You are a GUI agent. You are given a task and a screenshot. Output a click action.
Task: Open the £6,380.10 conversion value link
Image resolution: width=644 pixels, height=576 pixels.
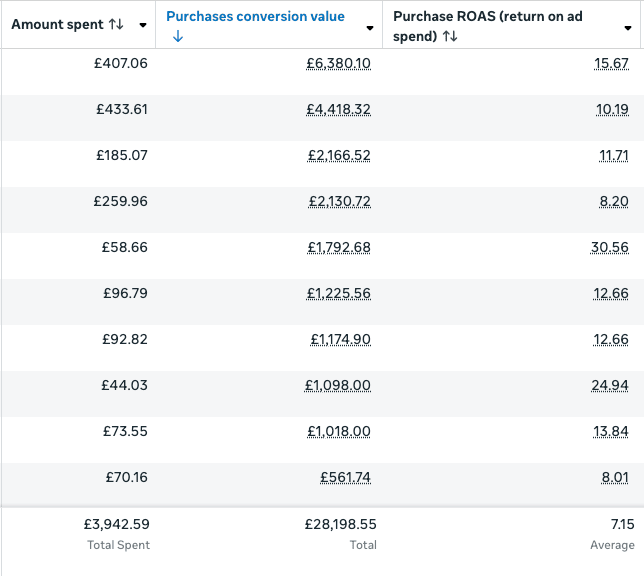tap(338, 63)
